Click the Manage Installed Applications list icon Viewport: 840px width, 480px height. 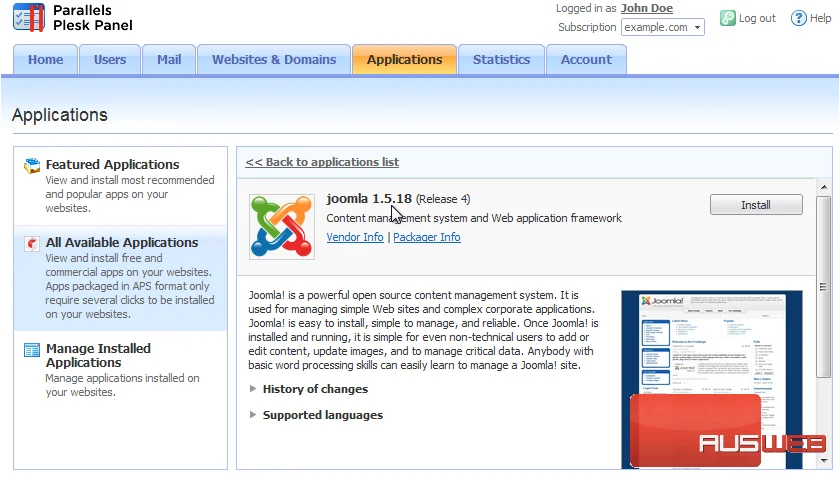point(32,350)
